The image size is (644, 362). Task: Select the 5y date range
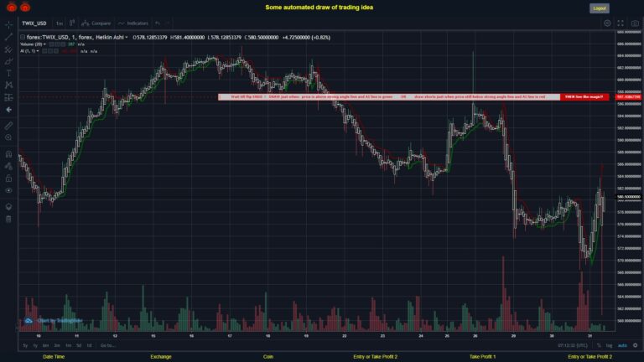tap(25, 345)
